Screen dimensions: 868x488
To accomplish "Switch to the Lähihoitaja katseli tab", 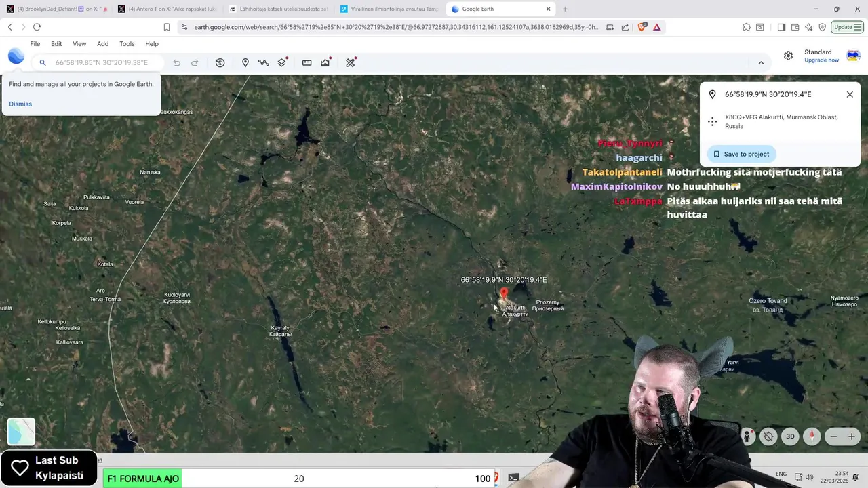I will pyautogui.click(x=278, y=9).
